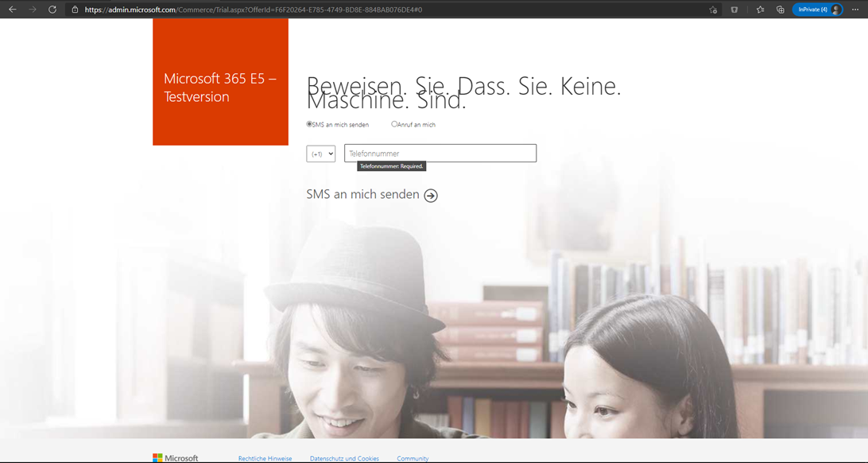Image resolution: width=868 pixels, height=463 pixels.
Task: Click the 'Beweisen. Sie. Dass. Sie. Keine.' heading
Action: [x=464, y=86]
